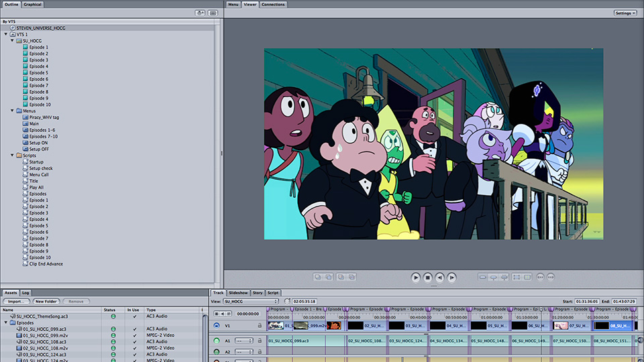Click the fourth arrange-order icon below viewer
Screen dimensions: 644x362
click(352, 277)
